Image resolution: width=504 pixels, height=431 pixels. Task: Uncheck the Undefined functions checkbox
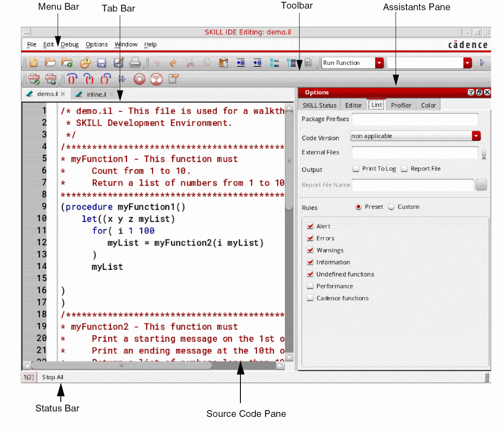coord(310,274)
